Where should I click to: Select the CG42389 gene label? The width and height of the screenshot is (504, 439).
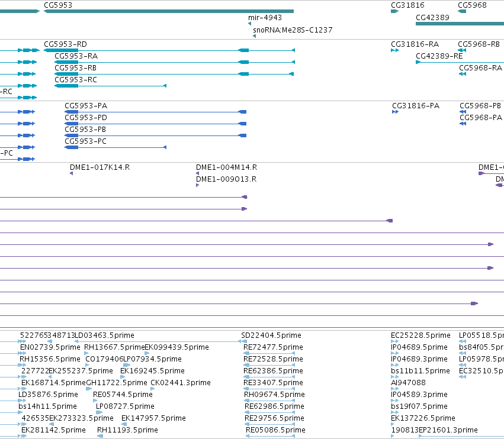(432, 17)
